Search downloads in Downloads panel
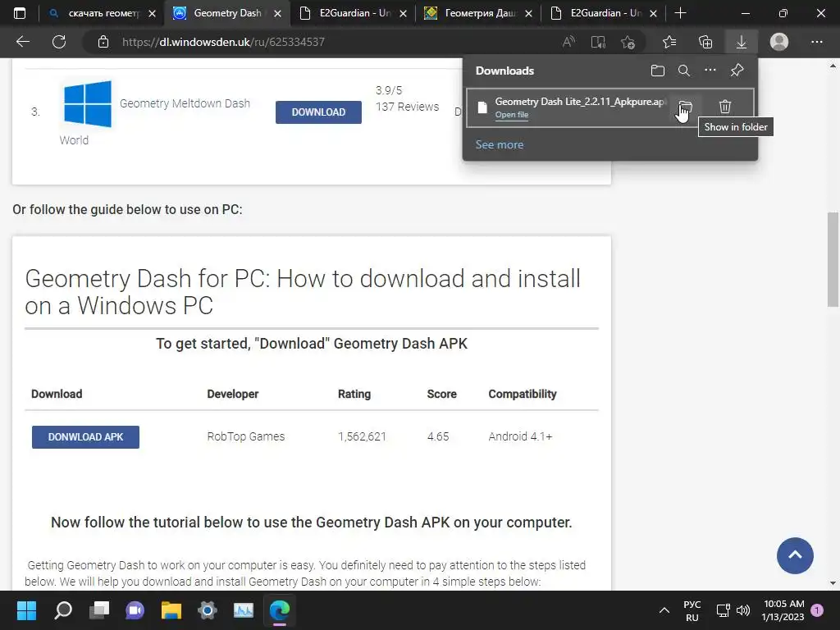Image resolution: width=840 pixels, height=630 pixels. coord(683,71)
